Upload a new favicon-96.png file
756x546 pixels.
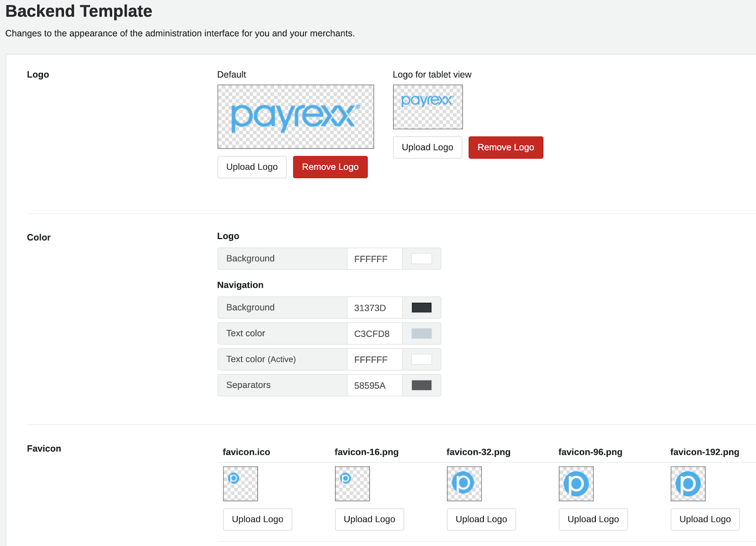(x=593, y=519)
